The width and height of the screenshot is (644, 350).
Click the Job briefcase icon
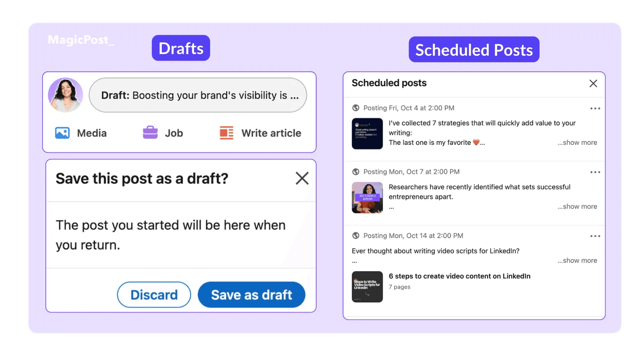coord(150,132)
